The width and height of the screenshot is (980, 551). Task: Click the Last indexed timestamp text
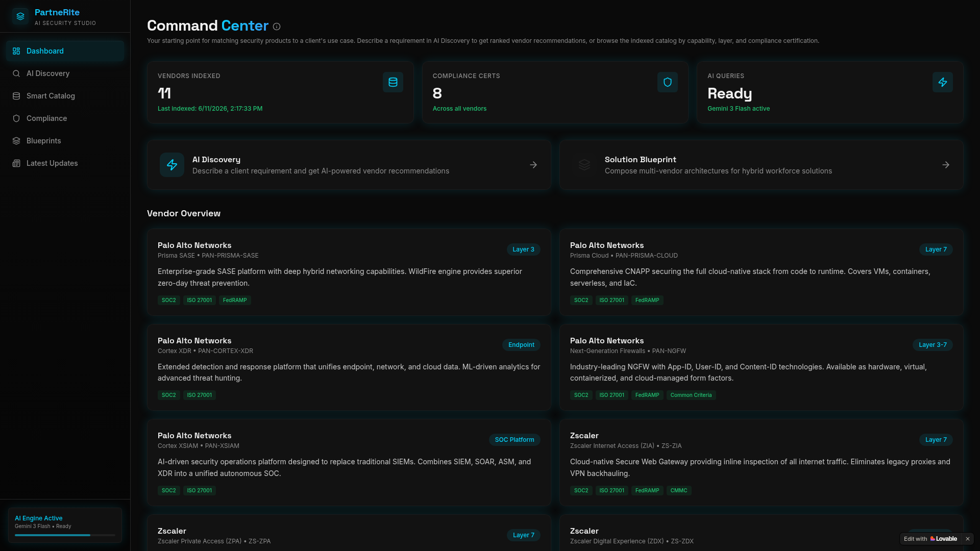tap(210, 109)
